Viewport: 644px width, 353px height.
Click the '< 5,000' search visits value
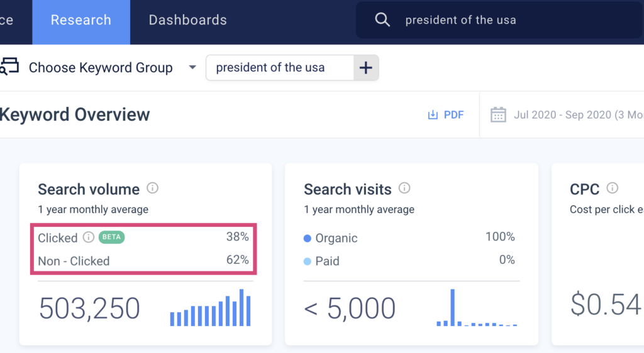click(350, 308)
